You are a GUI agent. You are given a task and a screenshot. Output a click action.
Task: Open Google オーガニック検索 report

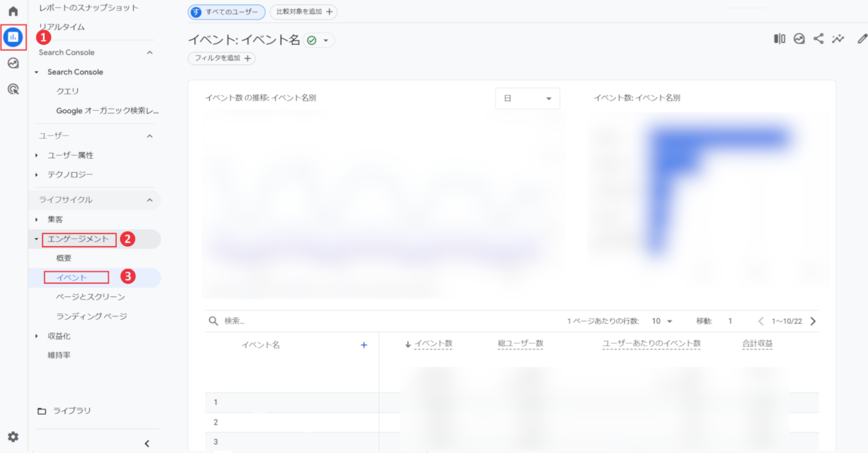click(x=107, y=111)
